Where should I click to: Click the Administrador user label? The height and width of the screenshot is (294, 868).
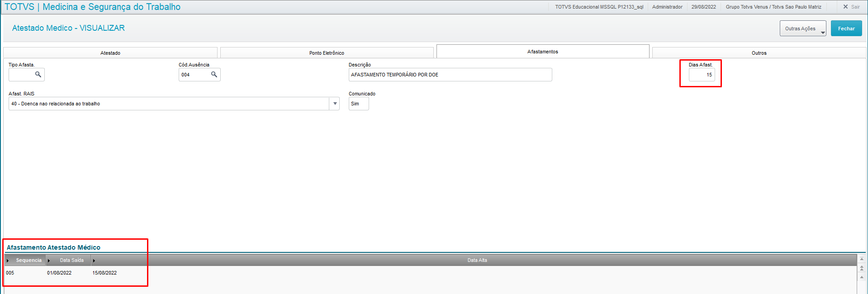point(667,7)
